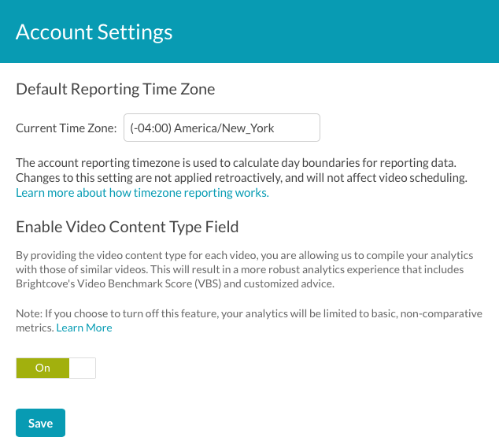The height and width of the screenshot is (448, 499).
Task: Select the America/New_York time zone field
Action: (x=222, y=128)
